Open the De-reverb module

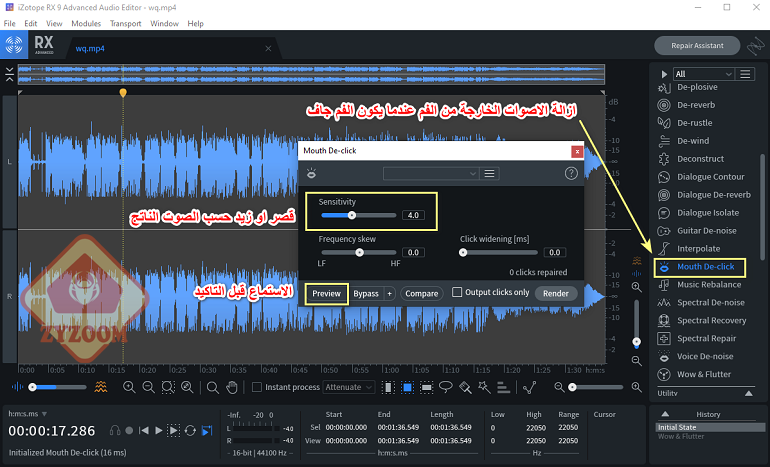pyautogui.click(x=695, y=105)
